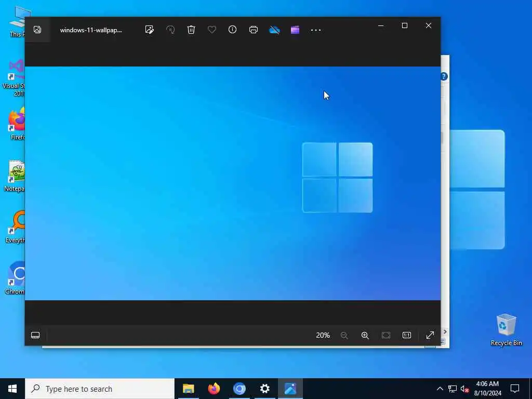Select the Chromium desktop shortcut
Viewport: 532px width, 399px height.
pos(15,278)
